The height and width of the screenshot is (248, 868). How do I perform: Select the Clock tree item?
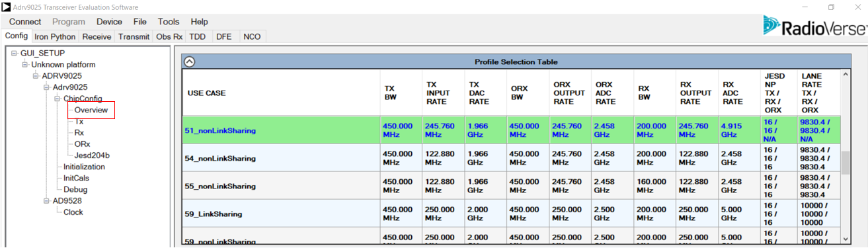click(73, 212)
